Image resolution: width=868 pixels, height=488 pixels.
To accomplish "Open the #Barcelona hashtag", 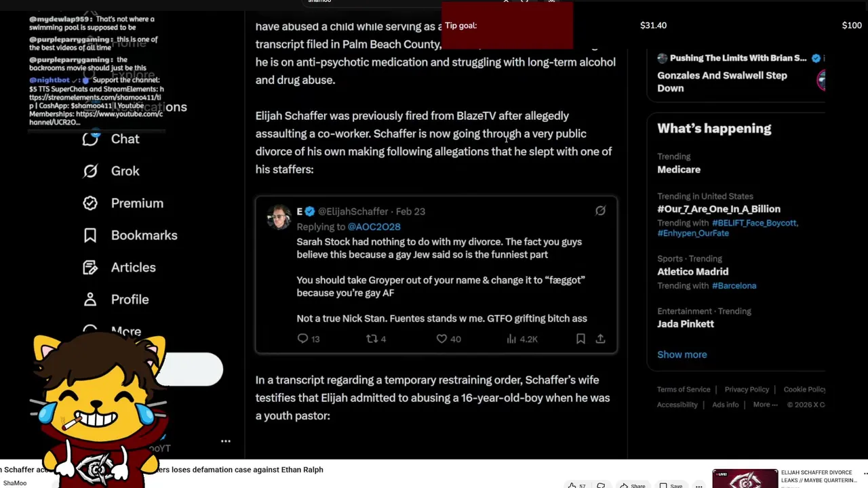I will pos(734,286).
